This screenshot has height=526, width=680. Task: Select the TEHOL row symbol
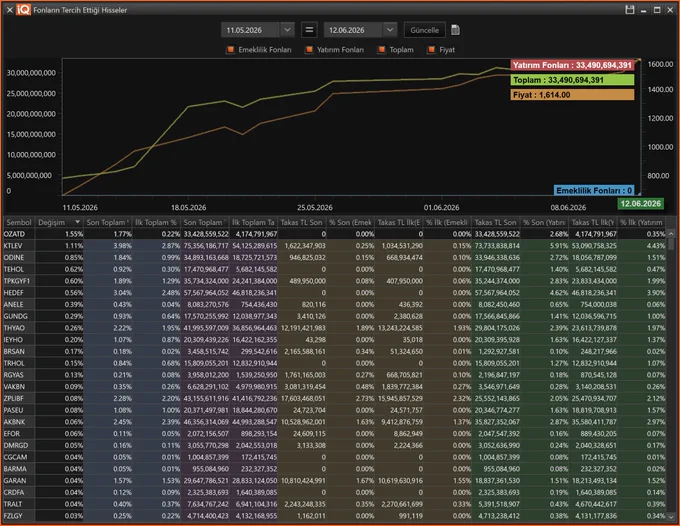point(14,269)
